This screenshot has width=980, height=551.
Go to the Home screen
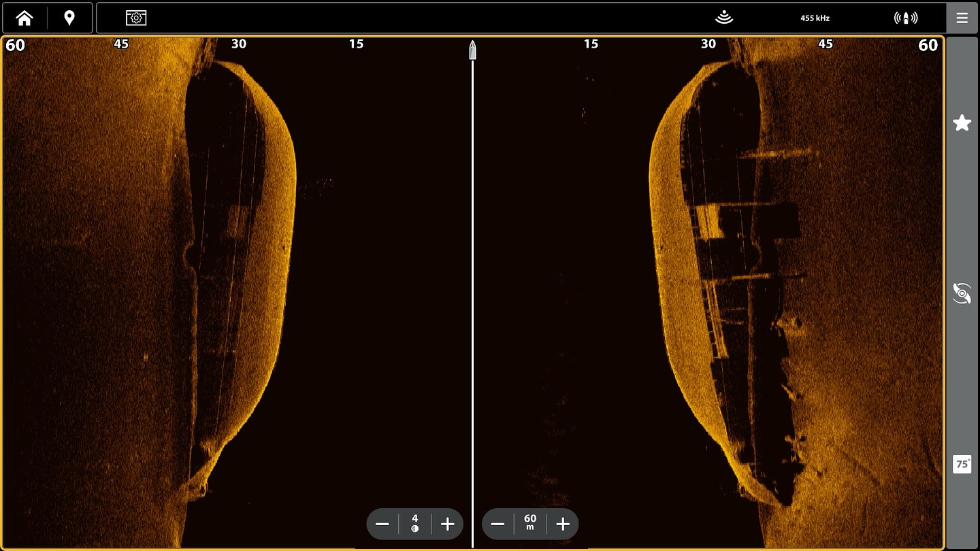point(24,18)
